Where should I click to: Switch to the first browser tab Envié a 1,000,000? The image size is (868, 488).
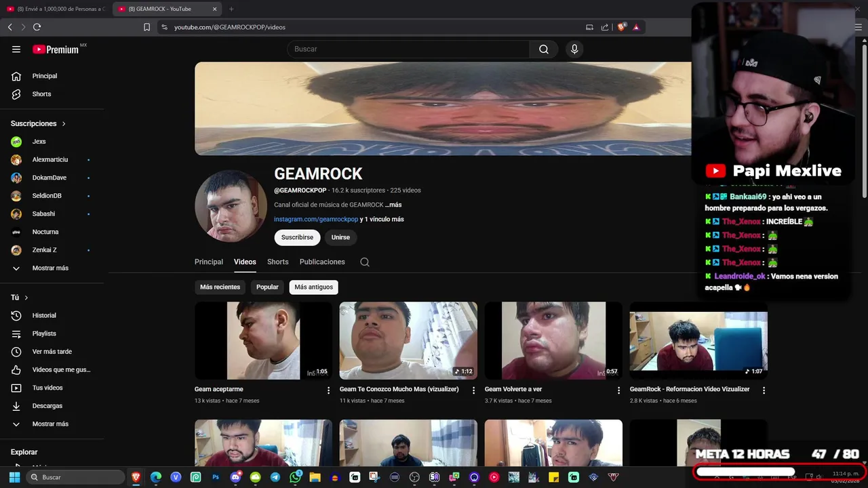point(56,9)
